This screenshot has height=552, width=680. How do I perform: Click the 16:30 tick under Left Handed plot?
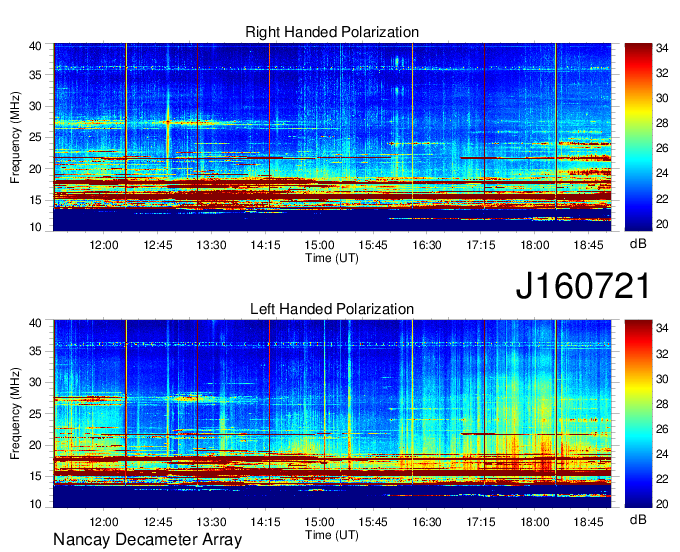pyautogui.click(x=427, y=522)
